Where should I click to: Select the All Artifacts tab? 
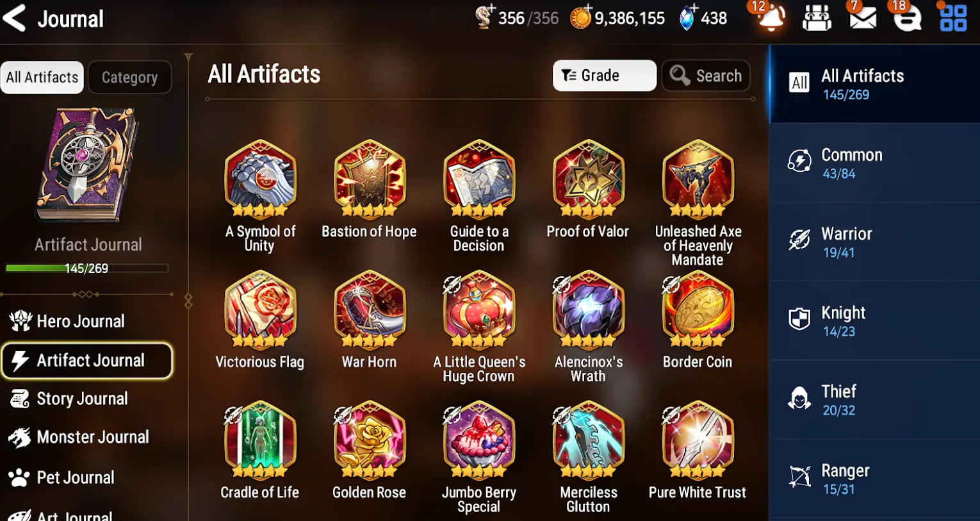[42, 78]
